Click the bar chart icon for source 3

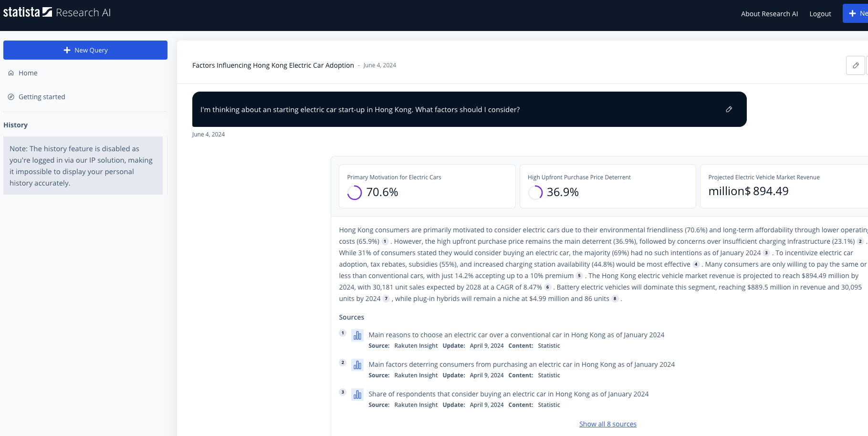point(357,395)
